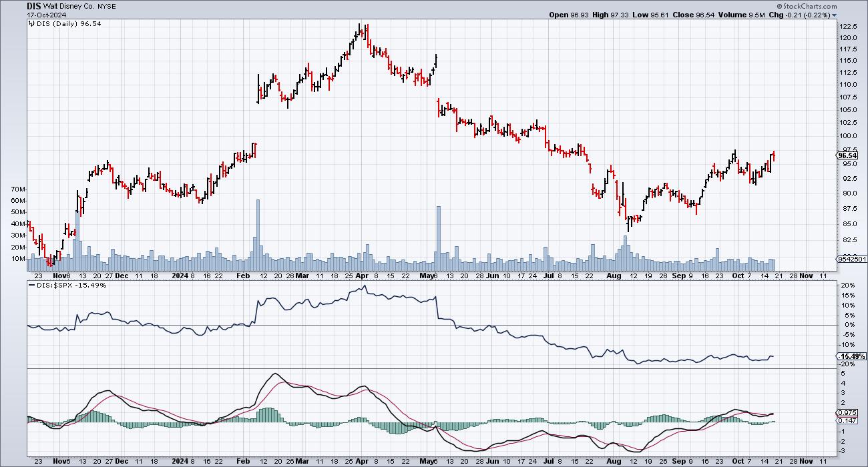This screenshot has width=868, height=467.
Task: Click the tall May volume spike bar
Action: [439, 238]
